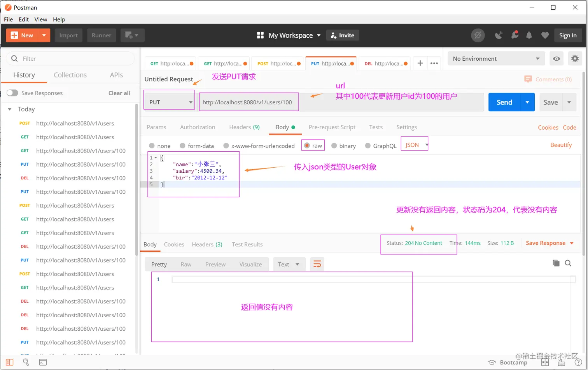Screen dimensions: 588x370
Task: Copy response body with copy icon
Action: pos(556,263)
